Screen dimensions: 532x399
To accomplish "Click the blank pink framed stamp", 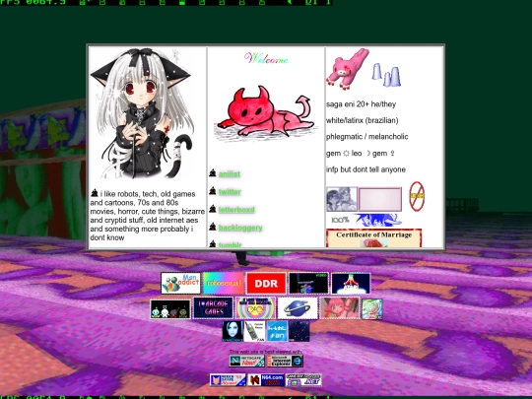I will click(380, 199).
